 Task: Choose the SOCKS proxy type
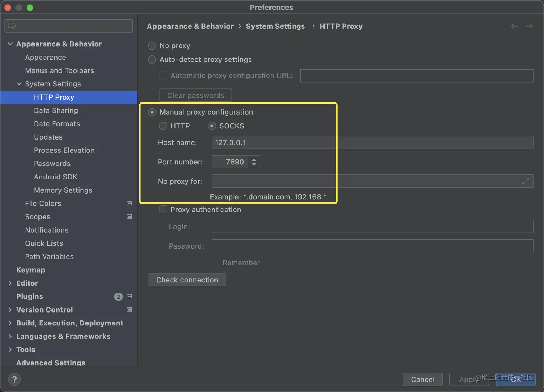click(x=212, y=126)
